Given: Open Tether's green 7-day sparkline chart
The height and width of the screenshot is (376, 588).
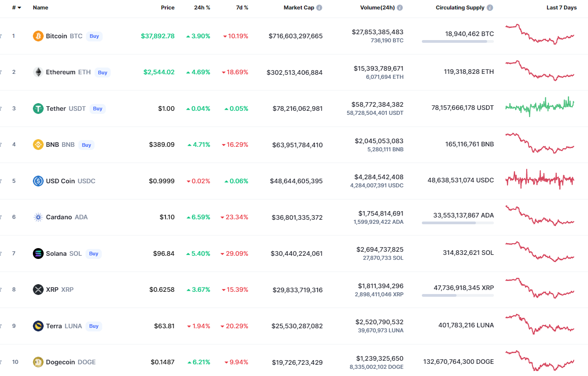Looking at the screenshot, I should click(x=539, y=106).
